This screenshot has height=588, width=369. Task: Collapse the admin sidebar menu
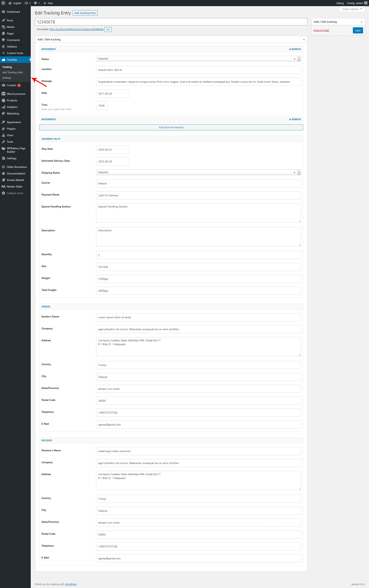(x=15, y=193)
